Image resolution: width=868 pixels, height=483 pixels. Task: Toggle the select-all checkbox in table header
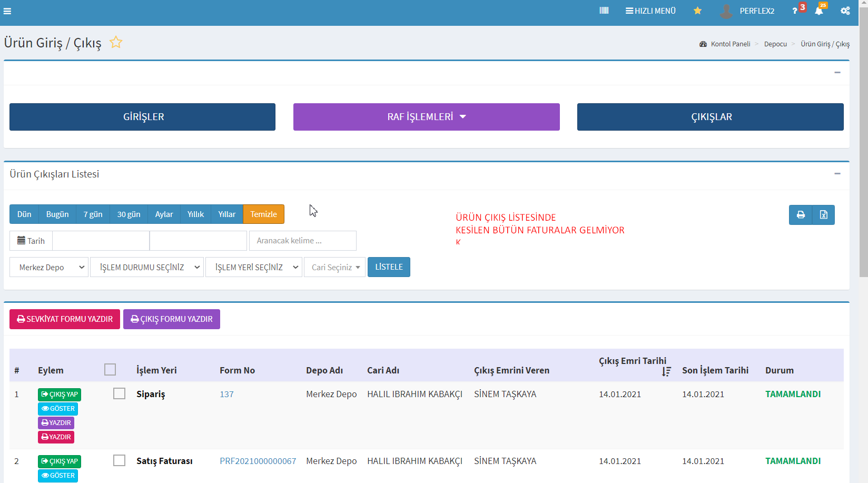pyautogui.click(x=110, y=370)
